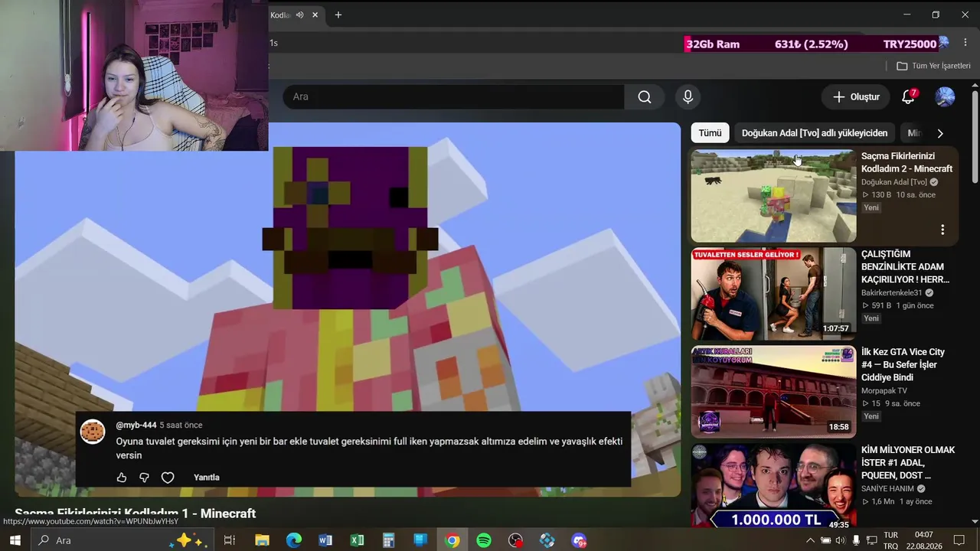The width and height of the screenshot is (980, 551).
Task: Select the Doğukan Adal [Tvo] adlı yükleyiciden chip
Action: click(815, 133)
